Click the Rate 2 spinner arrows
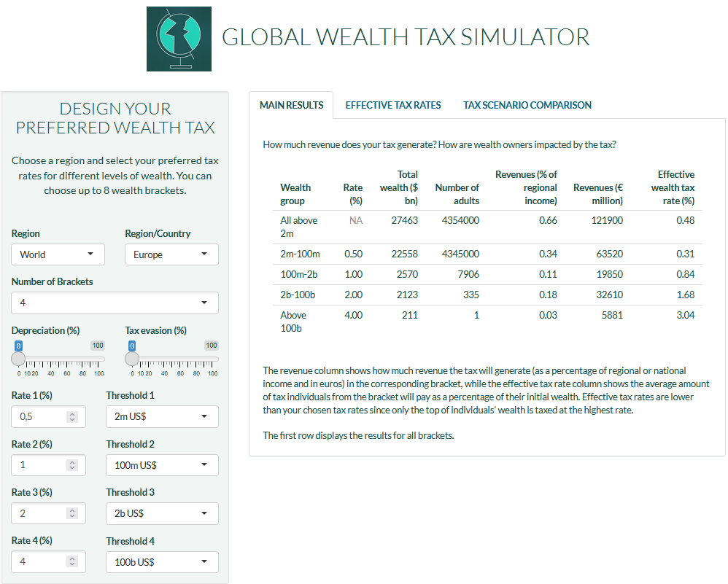Screen dimensions: 728x584 click(71, 465)
